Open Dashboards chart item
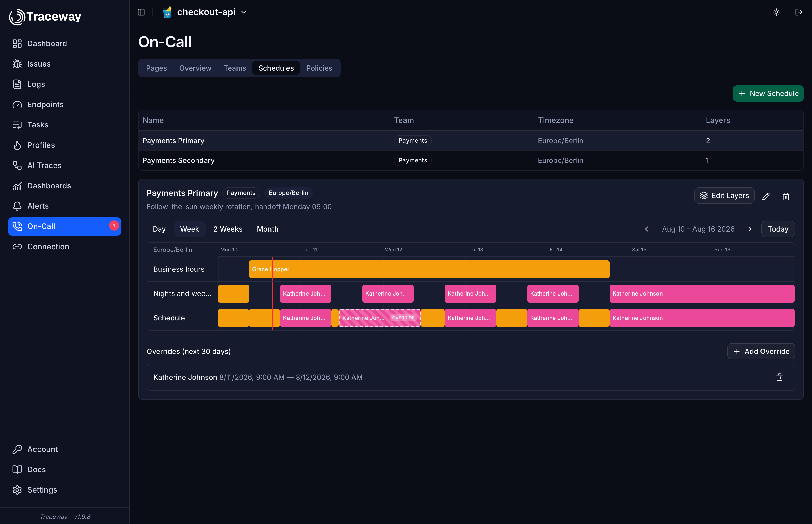The image size is (812, 524). click(65, 186)
